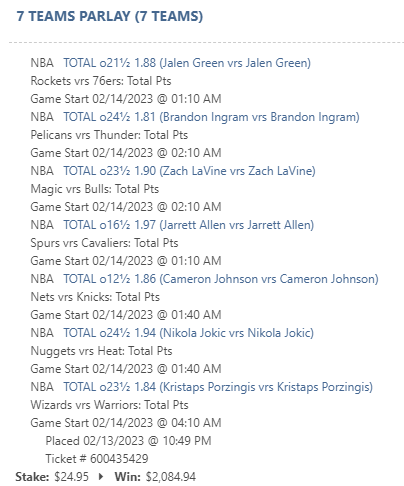This screenshot has height=486, width=404.
Task: Select the Wizards vrs Warriors Total Pts line
Action: [109, 405]
